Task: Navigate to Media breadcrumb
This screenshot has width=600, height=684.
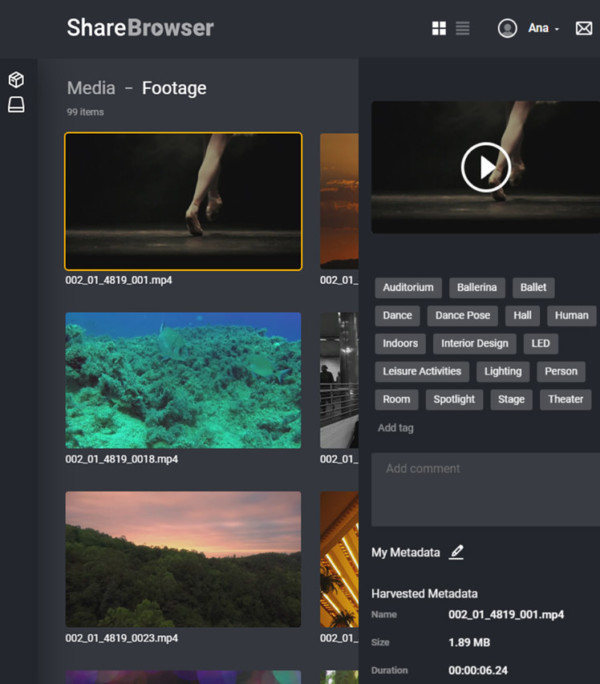Action: pyautogui.click(x=90, y=88)
